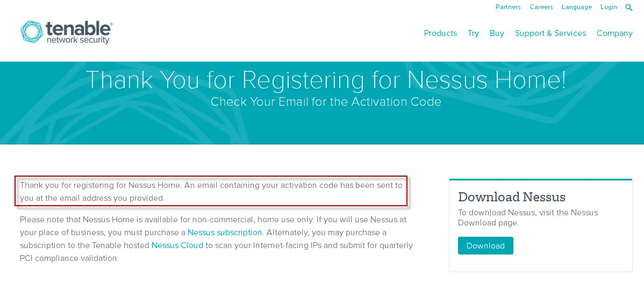This screenshot has height=298, width=644.
Task: Click the Thank You for Registering headline
Action: pos(326,80)
